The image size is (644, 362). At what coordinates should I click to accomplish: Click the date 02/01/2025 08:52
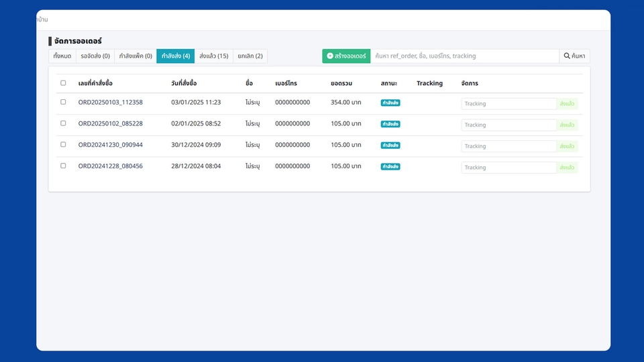coord(196,123)
